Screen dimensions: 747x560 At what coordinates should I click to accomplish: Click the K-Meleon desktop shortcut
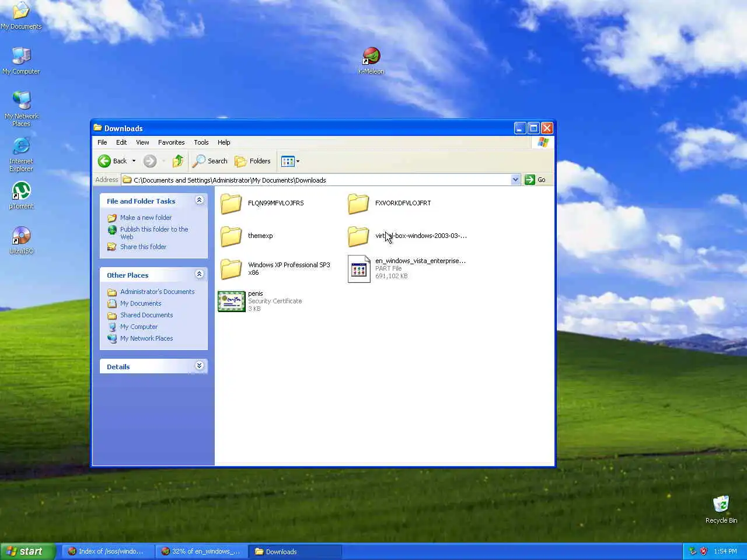click(x=371, y=56)
